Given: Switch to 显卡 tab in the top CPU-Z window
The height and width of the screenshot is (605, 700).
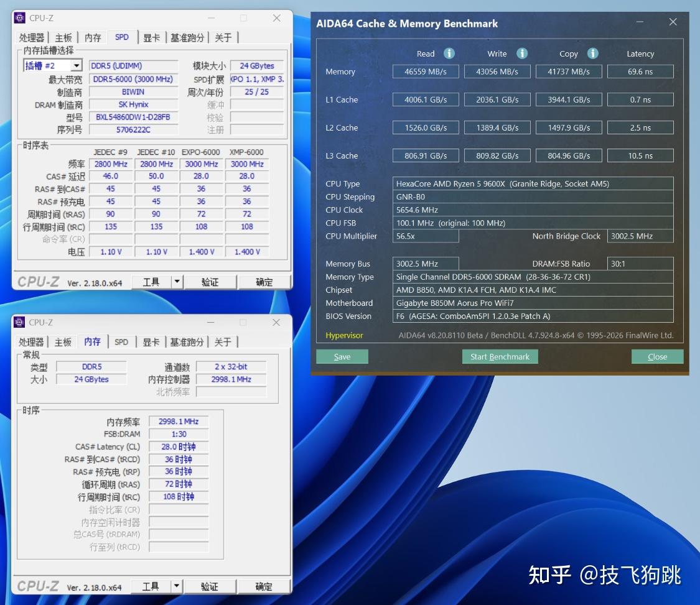Looking at the screenshot, I should point(152,37).
